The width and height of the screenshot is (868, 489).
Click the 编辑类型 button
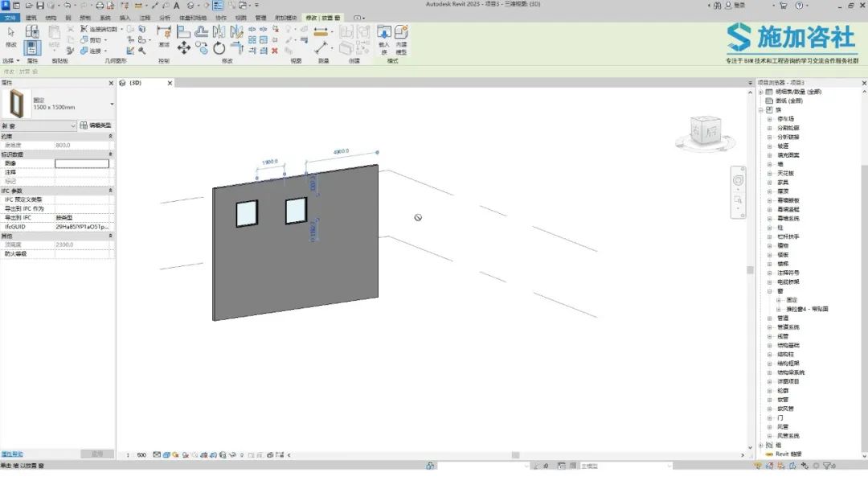[x=96, y=125]
